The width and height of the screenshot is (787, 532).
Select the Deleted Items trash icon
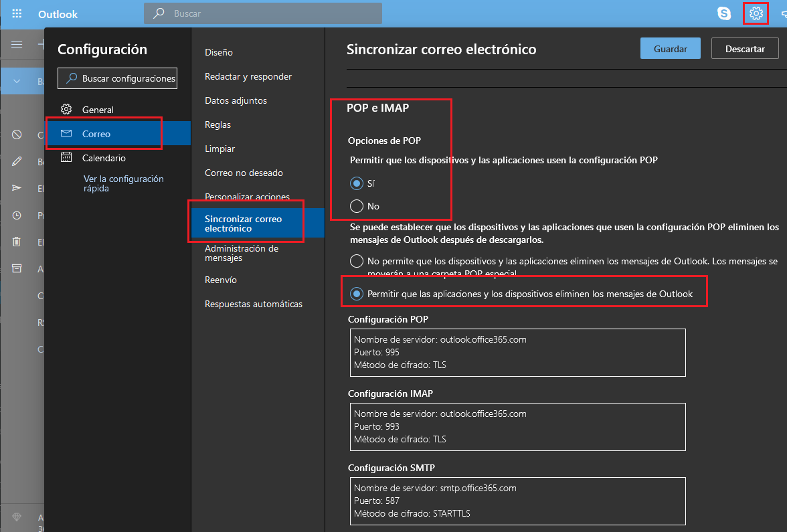(x=16, y=242)
